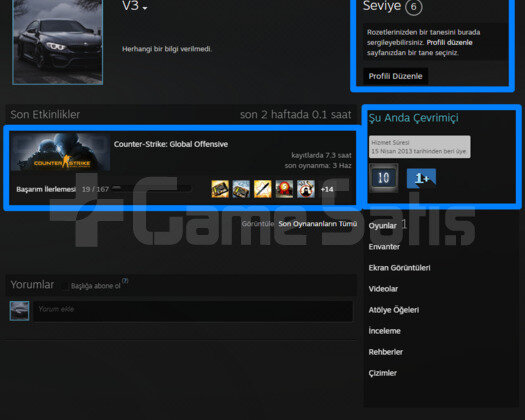This screenshot has height=420, width=525.
Task: Open the Rehberler link
Action: point(385,352)
